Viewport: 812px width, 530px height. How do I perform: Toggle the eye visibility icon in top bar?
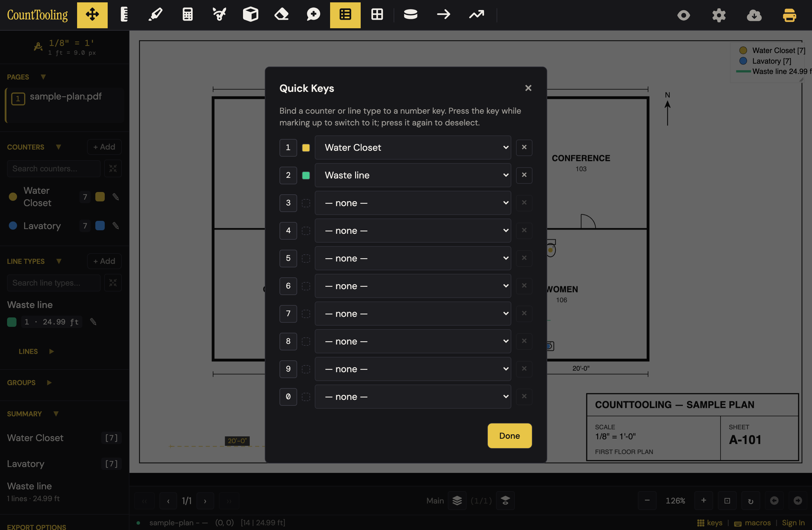point(684,15)
